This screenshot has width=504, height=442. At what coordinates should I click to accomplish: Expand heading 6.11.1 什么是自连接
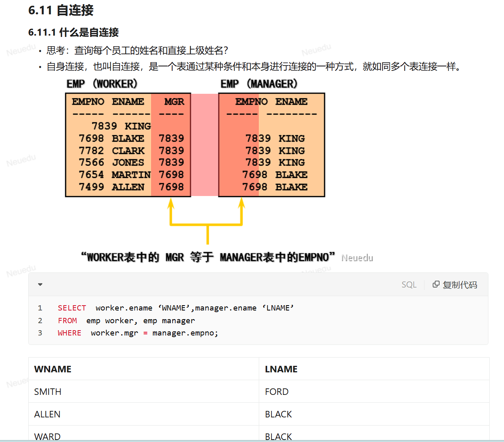pyautogui.click(x=75, y=32)
